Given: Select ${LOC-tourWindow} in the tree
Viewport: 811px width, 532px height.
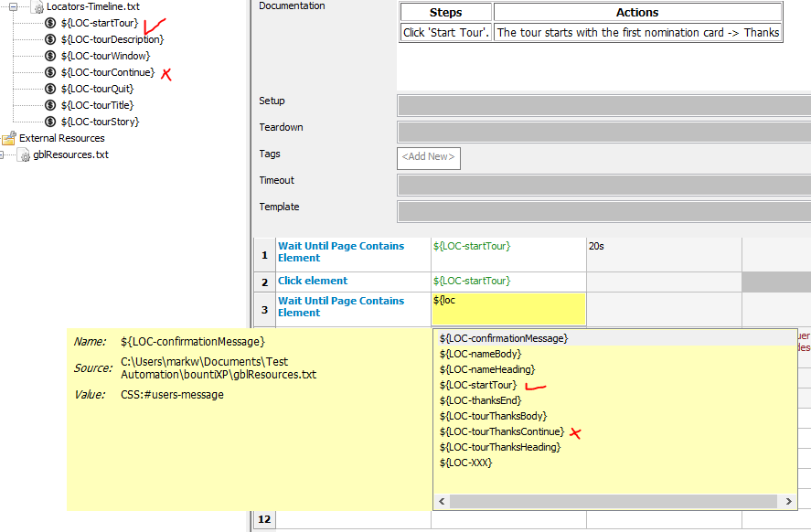Looking at the screenshot, I should (105, 56).
